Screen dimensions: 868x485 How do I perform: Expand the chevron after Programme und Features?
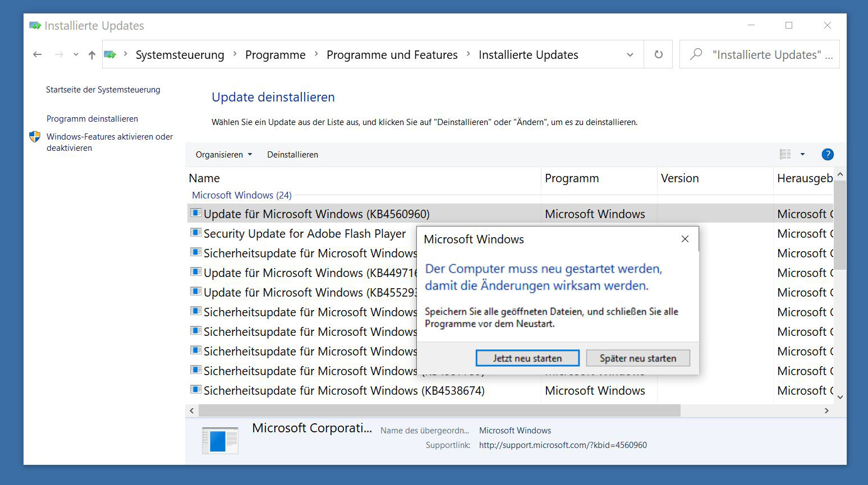[x=468, y=54]
